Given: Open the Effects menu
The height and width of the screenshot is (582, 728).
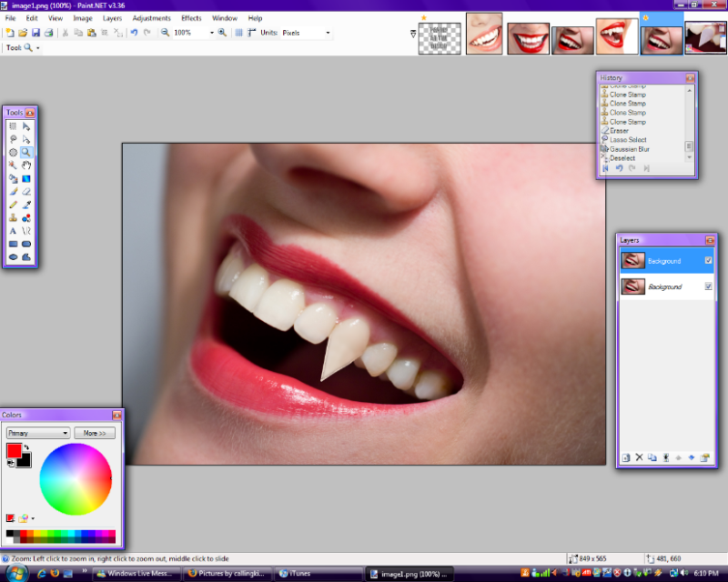Looking at the screenshot, I should point(191,18).
